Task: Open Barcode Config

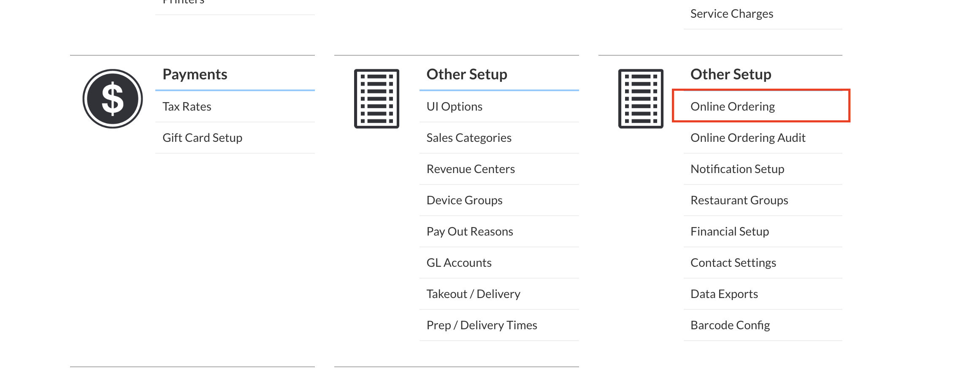Action: click(x=730, y=325)
